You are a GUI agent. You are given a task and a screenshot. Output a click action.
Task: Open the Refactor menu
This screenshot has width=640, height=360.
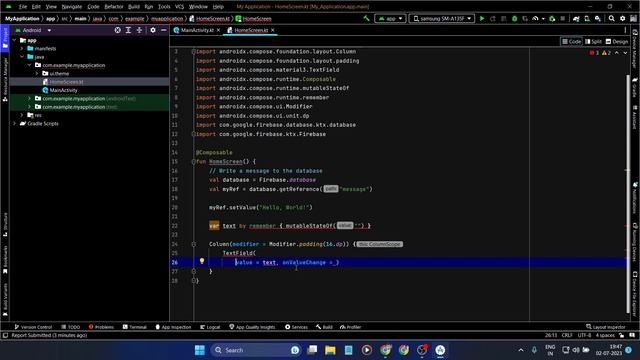[x=113, y=7]
